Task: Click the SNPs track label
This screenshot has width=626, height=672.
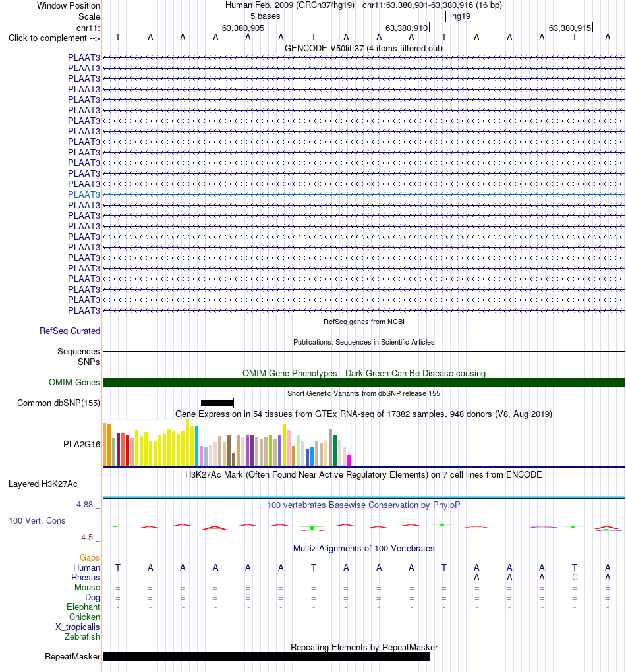Action: (x=89, y=362)
